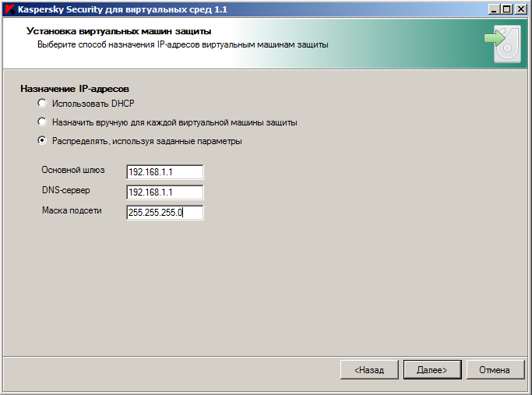Maximize the Kaspersky Security installer window
This screenshot has height=395, width=532.
[507, 9]
